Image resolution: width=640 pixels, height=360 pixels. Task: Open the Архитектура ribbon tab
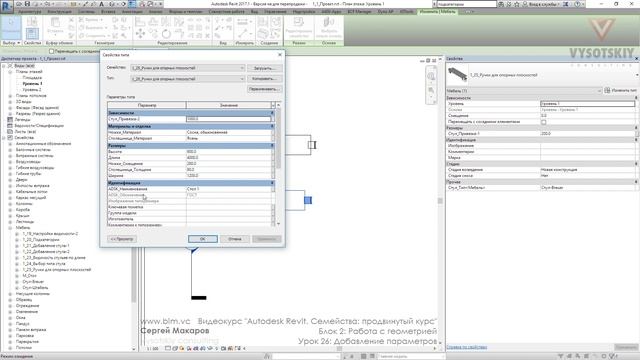click(x=30, y=12)
